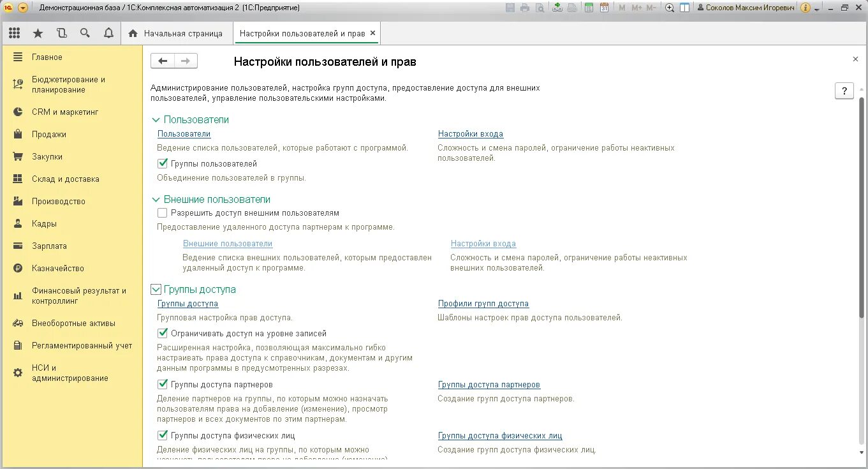The image size is (868, 469).
Task: Click the M- memory subtract button
Action: (651, 8)
